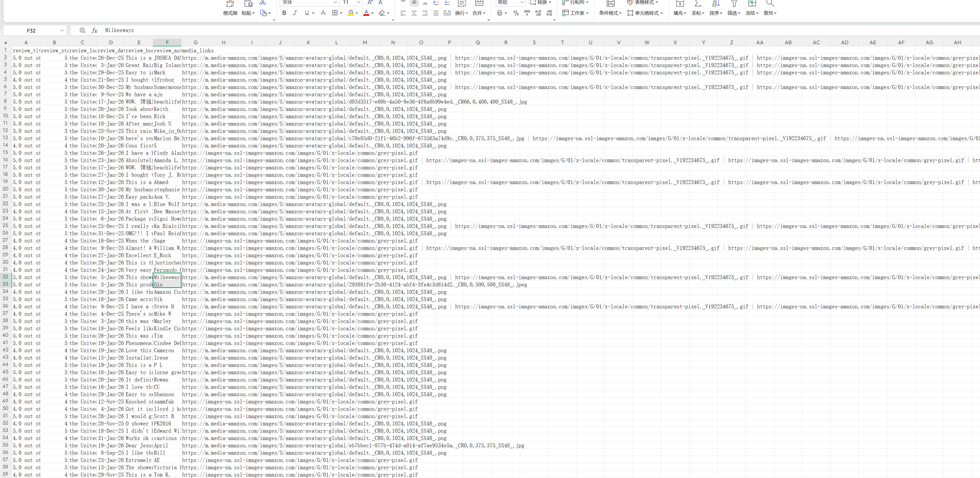Select column G header
This screenshot has width=980, height=478.
pyautogui.click(x=195, y=42)
